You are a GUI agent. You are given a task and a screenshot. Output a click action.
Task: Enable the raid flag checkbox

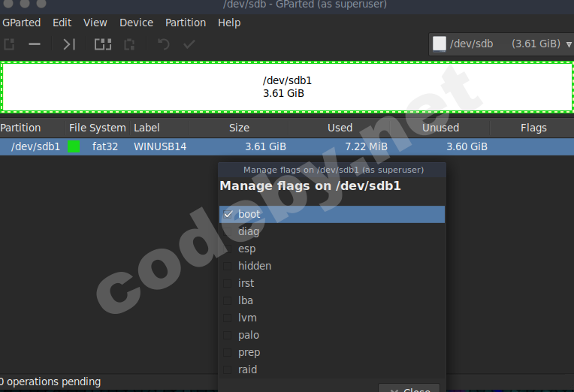(x=228, y=370)
